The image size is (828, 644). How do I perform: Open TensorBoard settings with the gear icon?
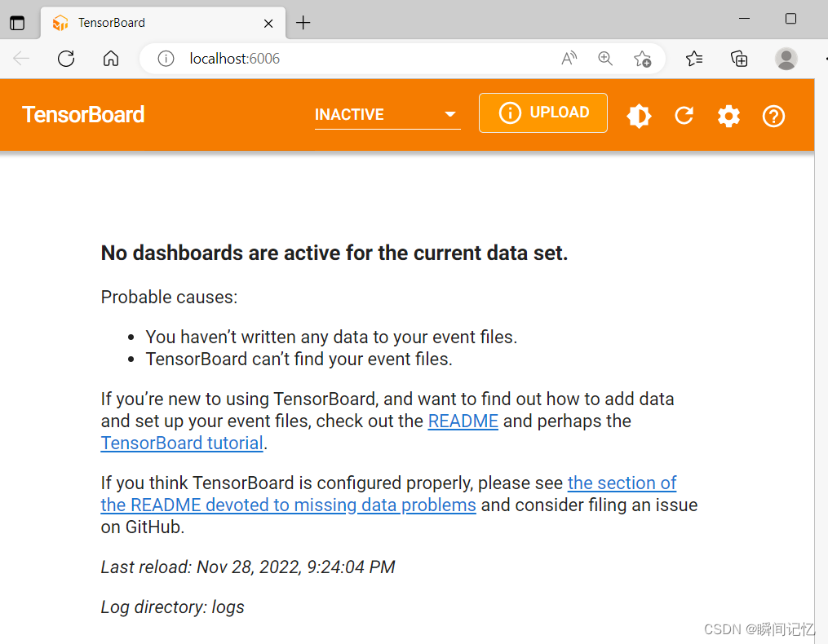[x=728, y=116]
